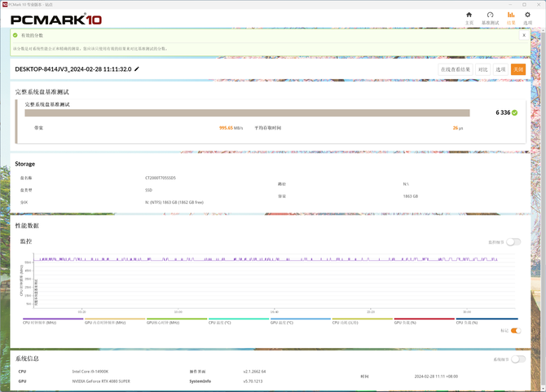
Task: Click the drive name CT2000T705SSD5
Action: pos(161,178)
